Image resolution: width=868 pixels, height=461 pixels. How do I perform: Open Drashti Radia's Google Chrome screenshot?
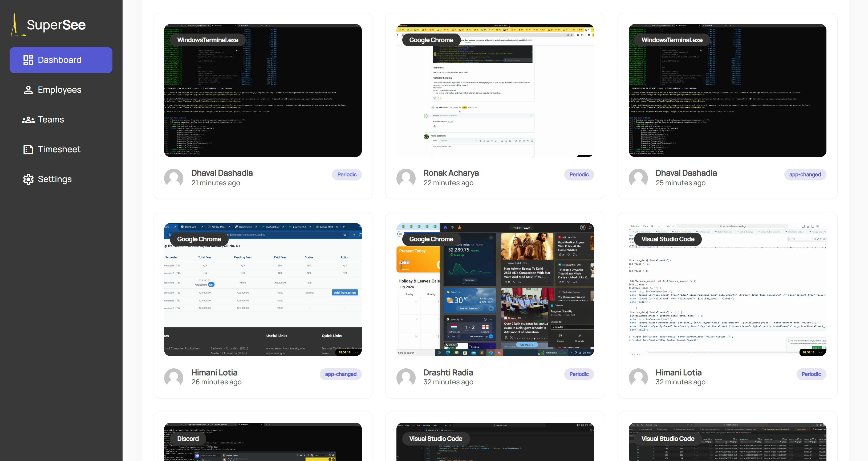[x=495, y=296]
